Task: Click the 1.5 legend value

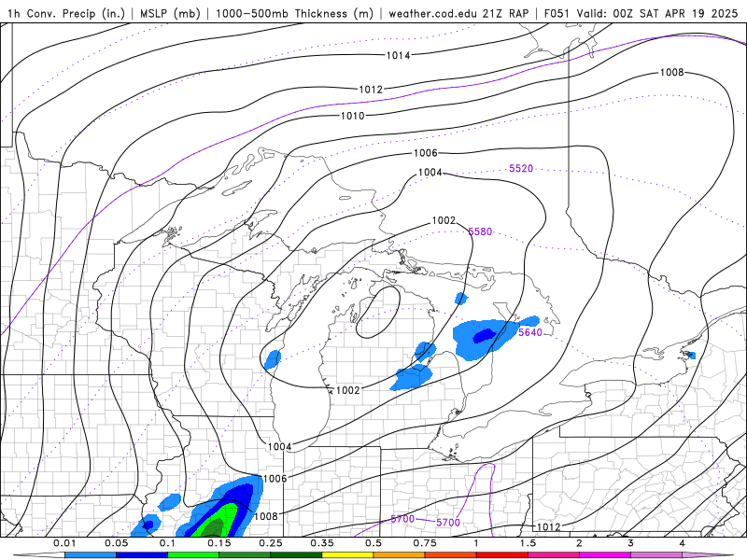Action: click(x=528, y=543)
